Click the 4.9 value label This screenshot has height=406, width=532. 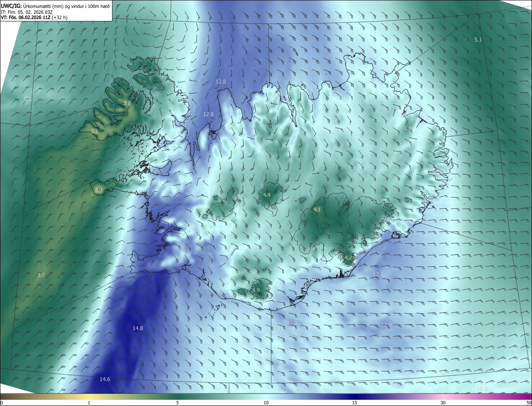256,290
